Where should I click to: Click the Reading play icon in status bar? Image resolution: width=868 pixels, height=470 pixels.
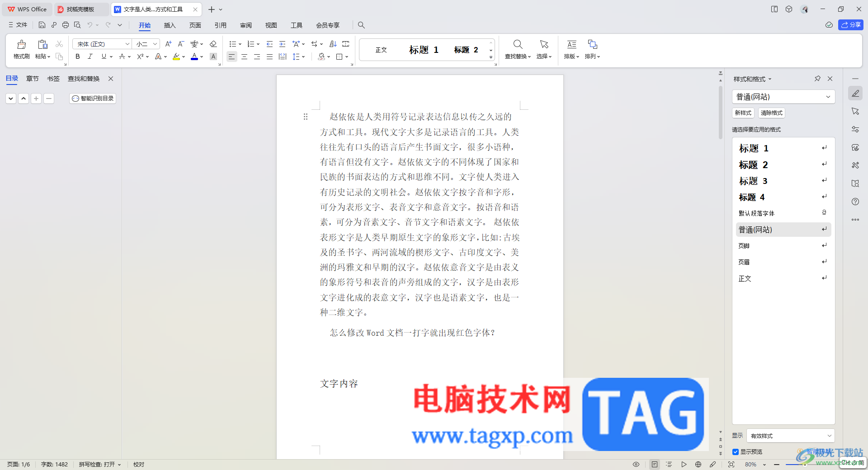tap(684, 464)
